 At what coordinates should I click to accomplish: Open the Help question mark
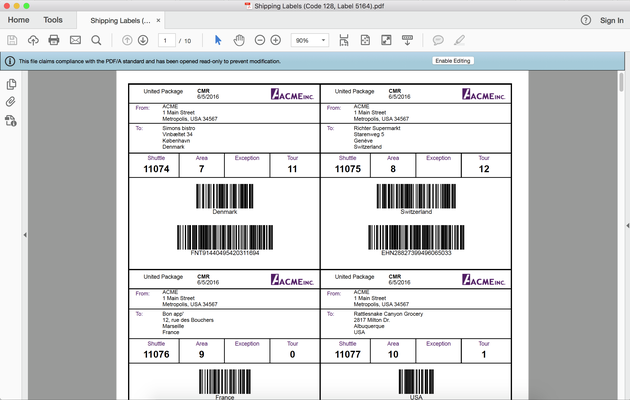pos(585,20)
